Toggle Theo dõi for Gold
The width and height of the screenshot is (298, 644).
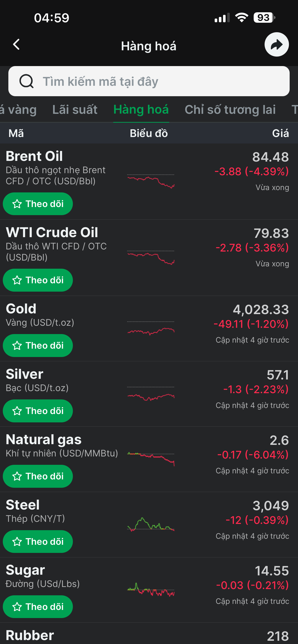[x=38, y=345]
